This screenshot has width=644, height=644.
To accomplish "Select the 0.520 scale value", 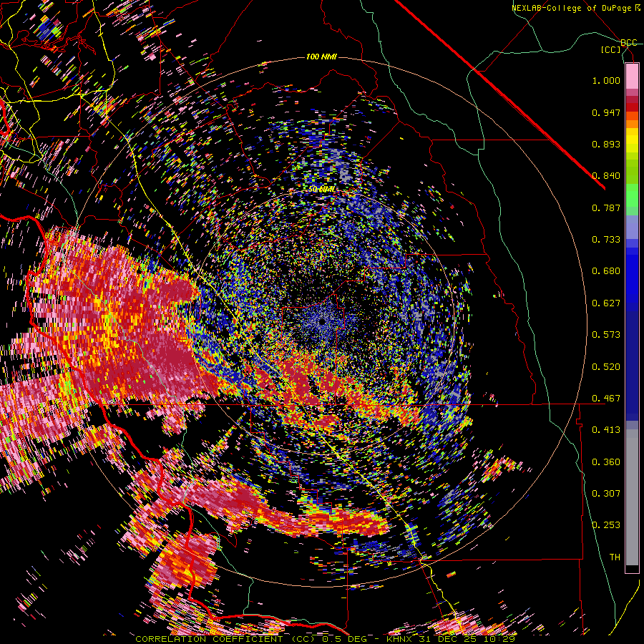I will point(606,367).
